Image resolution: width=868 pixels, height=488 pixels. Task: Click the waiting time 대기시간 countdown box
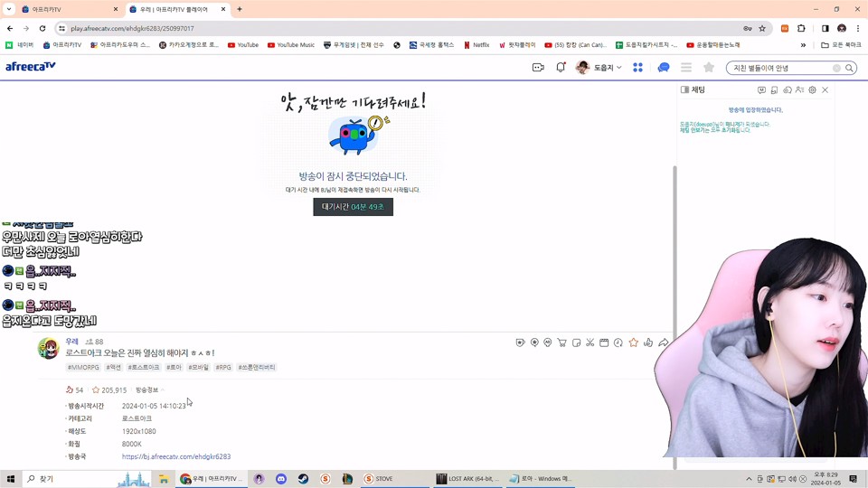pyautogui.click(x=354, y=207)
